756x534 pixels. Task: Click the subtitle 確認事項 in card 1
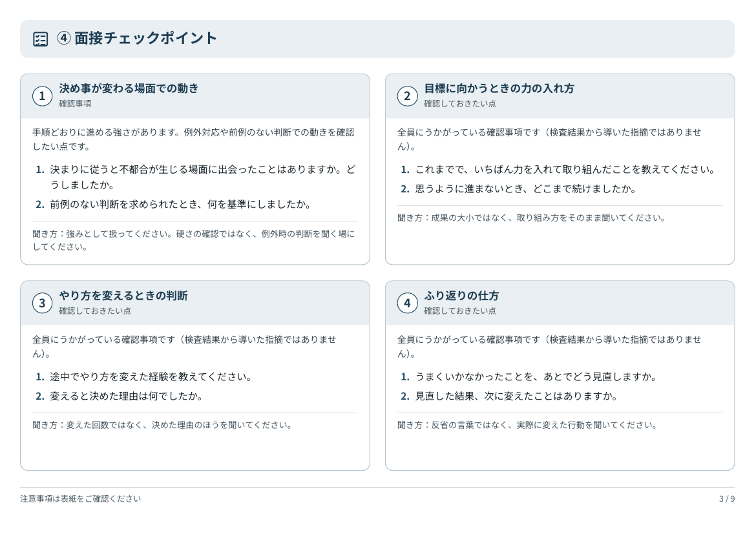[x=75, y=103]
